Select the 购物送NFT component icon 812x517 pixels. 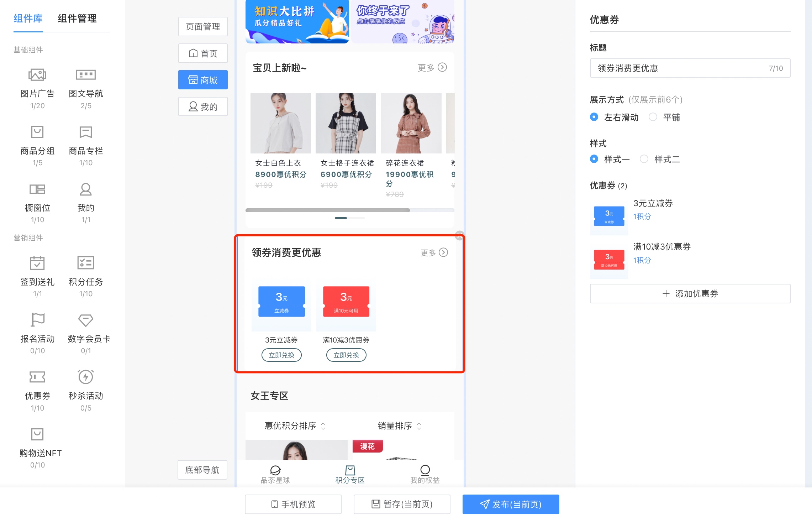pos(37,435)
